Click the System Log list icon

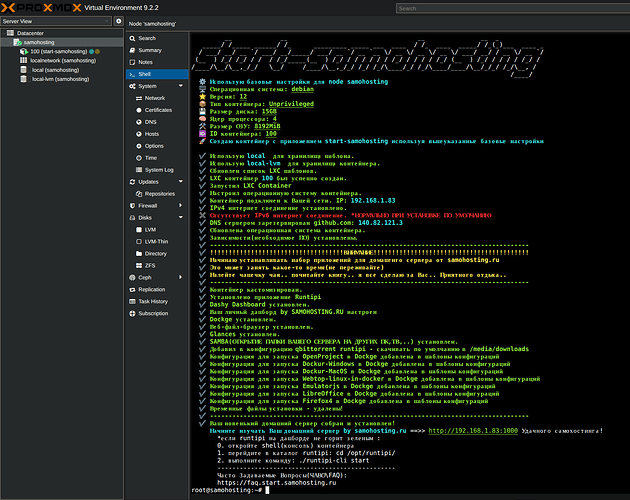tap(139, 170)
